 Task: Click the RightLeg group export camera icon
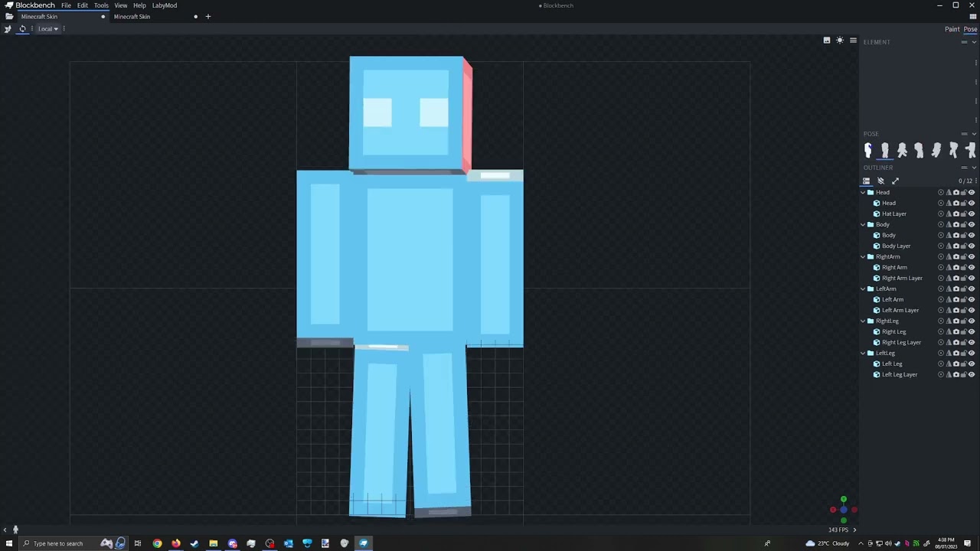[x=956, y=321]
